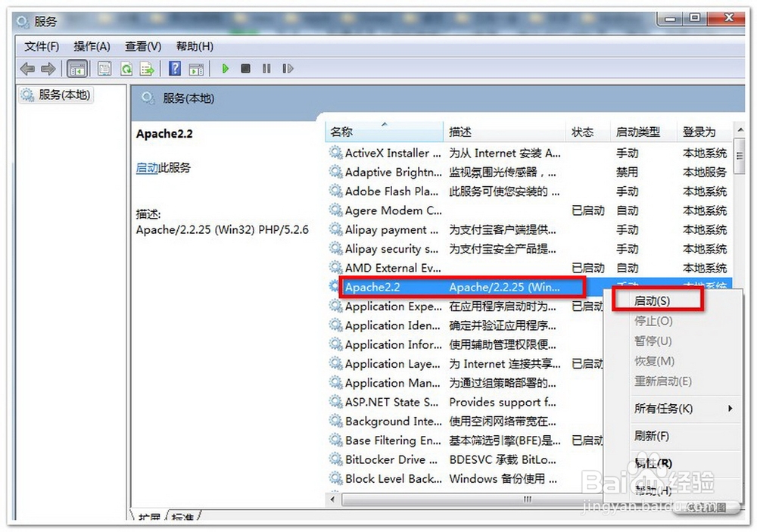Click the horizontal scrollbar left arrow

tap(332, 499)
